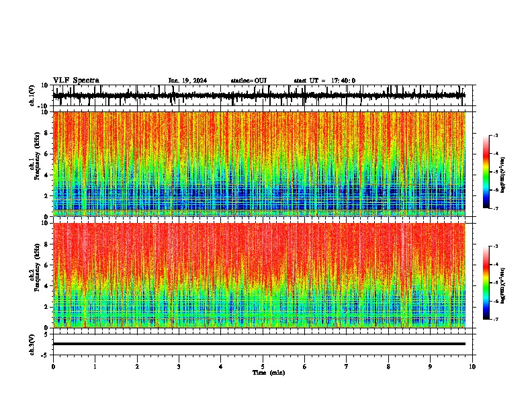The height and width of the screenshot is (411, 532).
Task: Click the ch.1(V) axis label
Action: [33, 95]
